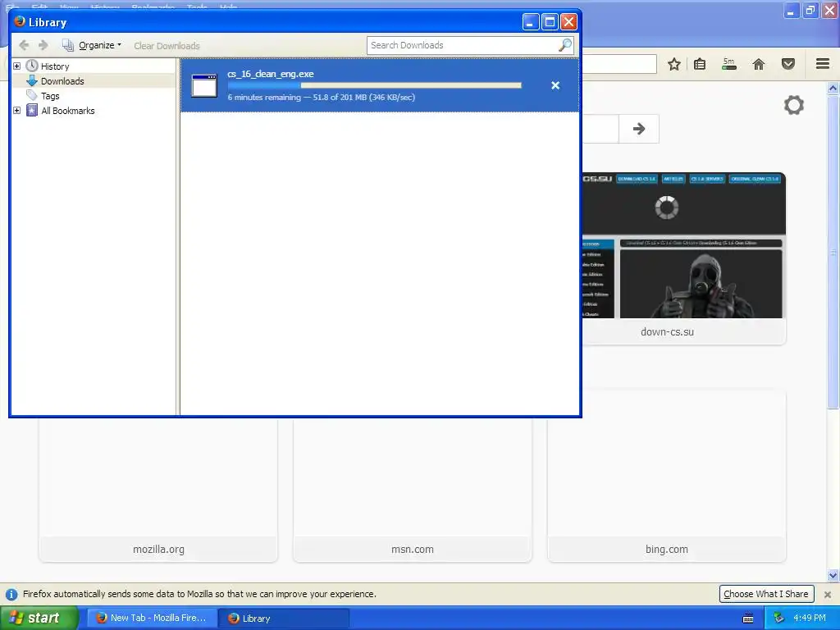Expand the History tree node
Screen dimensions: 840x630
(17, 66)
